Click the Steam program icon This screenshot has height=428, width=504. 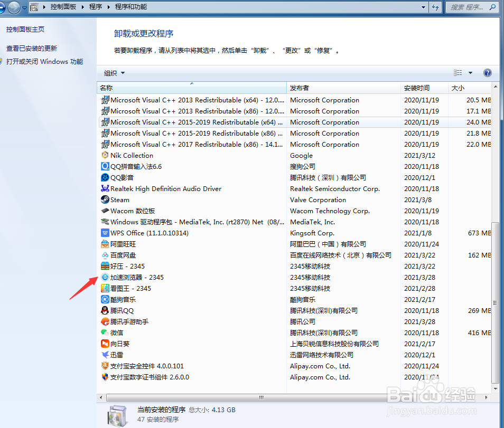tap(105, 199)
